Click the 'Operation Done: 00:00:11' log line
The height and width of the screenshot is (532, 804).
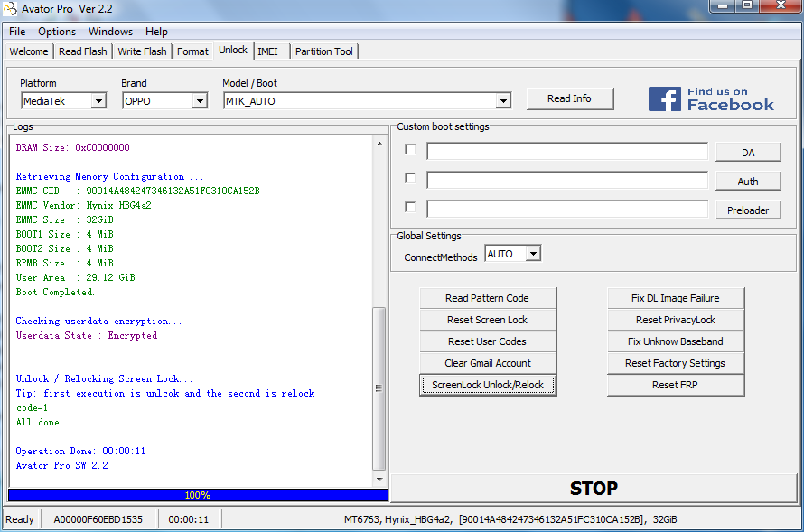pyautogui.click(x=80, y=451)
